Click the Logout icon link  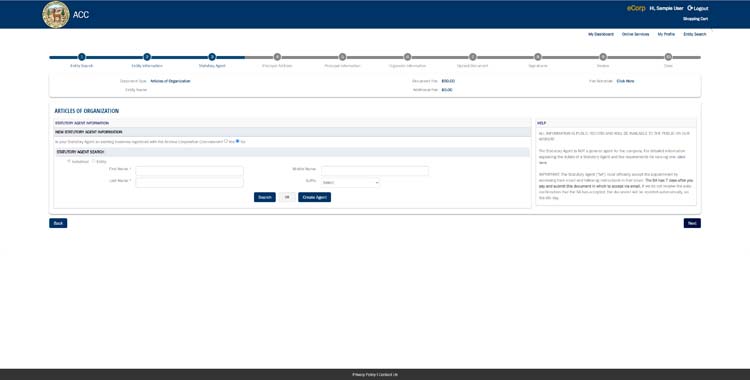point(697,8)
